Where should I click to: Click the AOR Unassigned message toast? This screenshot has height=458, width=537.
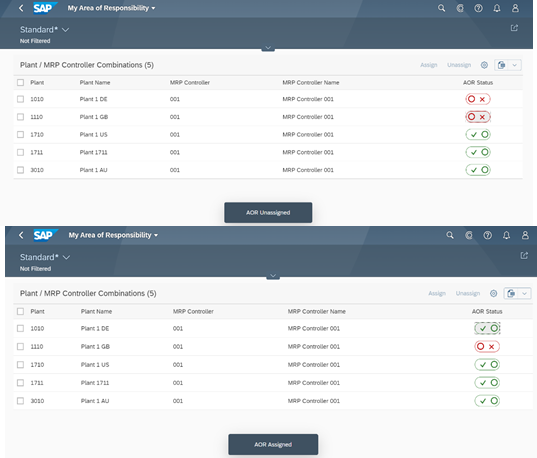(268, 212)
